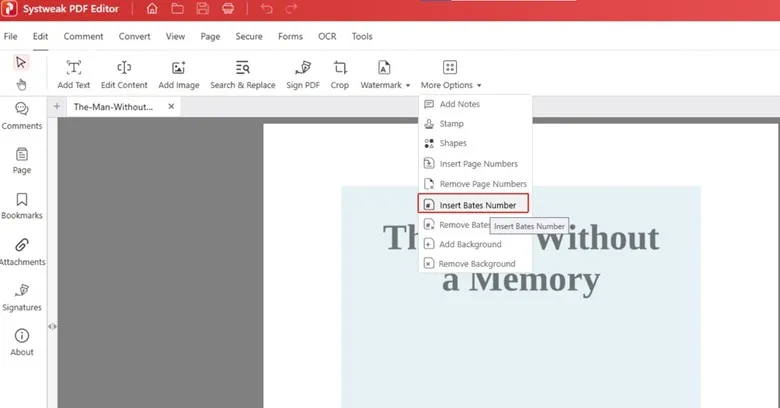Open the Convert menu
Image resolution: width=780 pixels, height=408 pixels.
click(135, 36)
